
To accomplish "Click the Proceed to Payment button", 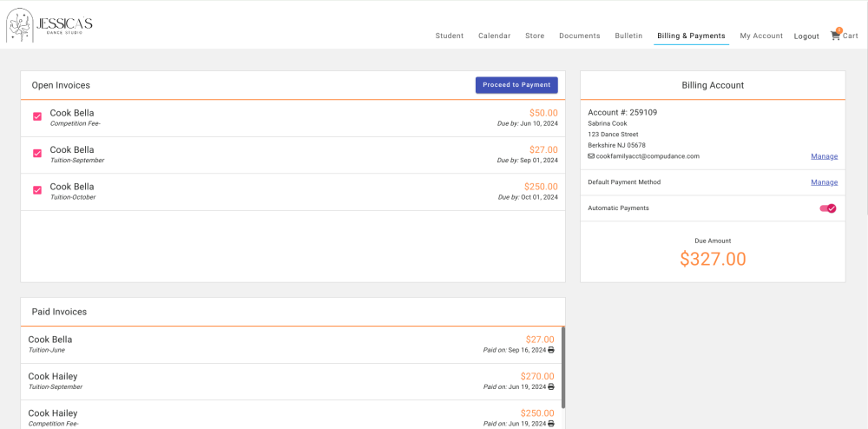I will [516, 85].
